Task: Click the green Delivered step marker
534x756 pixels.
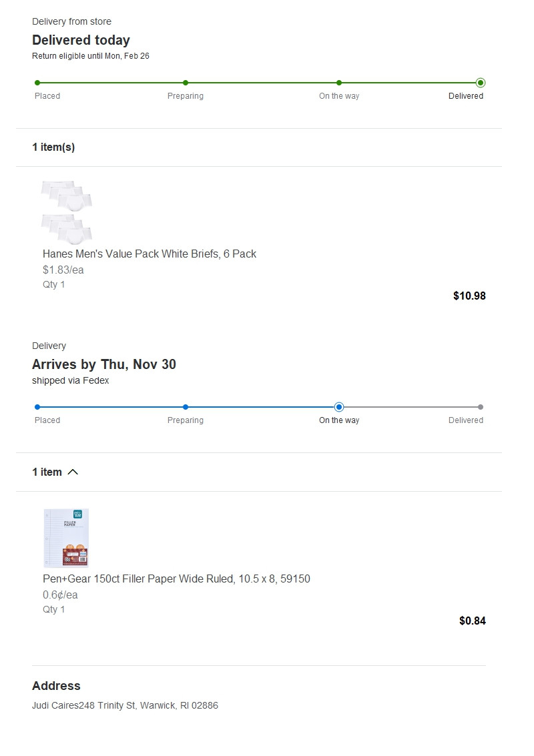Action: click(x=481, y=83)
